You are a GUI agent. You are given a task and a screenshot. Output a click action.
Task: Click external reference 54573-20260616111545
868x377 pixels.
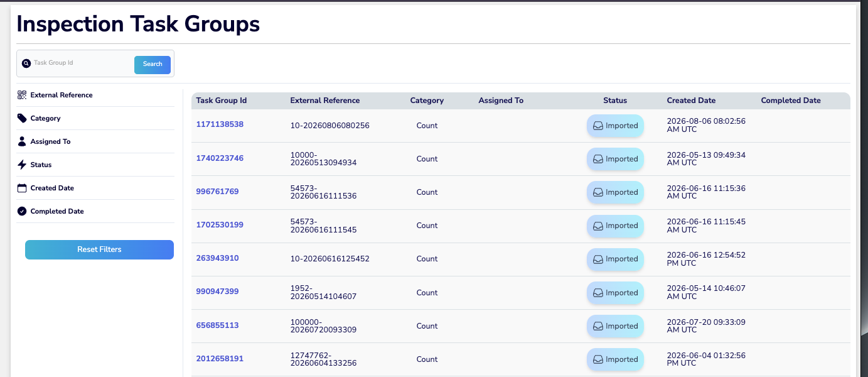tap(323, 226)
